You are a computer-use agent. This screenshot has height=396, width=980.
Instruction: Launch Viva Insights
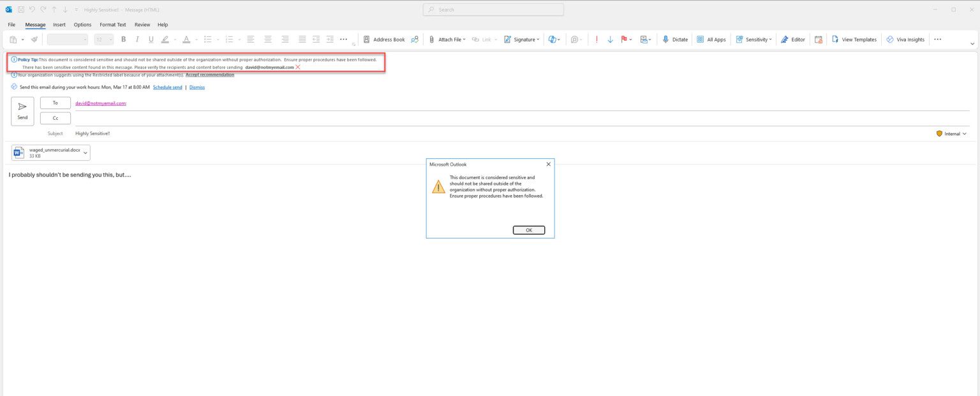coord(905,39)
